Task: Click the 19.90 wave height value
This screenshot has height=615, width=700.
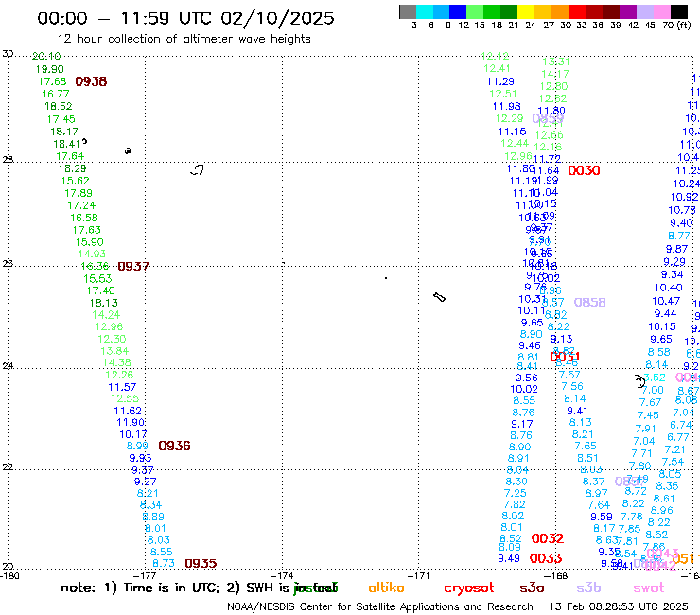Action: point(49,69)
